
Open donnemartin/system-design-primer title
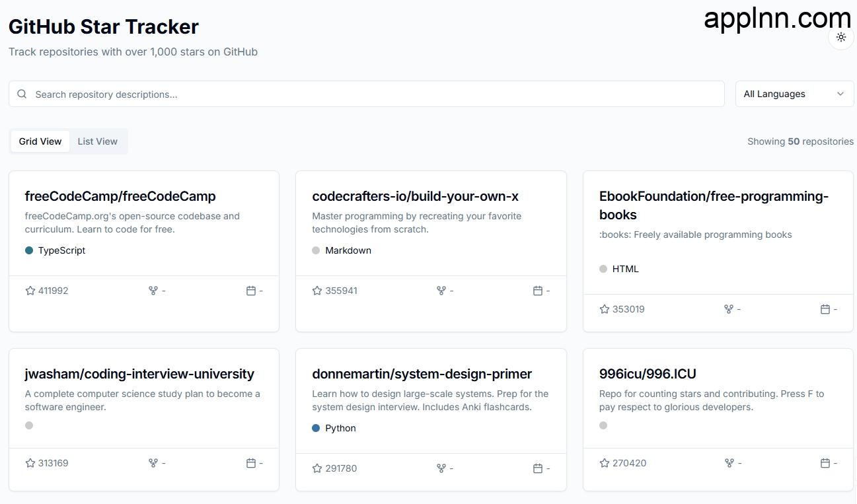422,374
